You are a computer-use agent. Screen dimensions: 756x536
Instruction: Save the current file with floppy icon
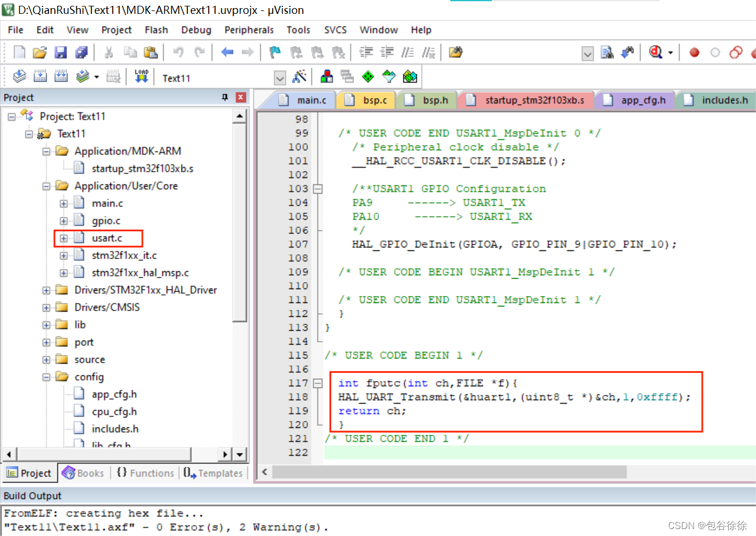tap(61, 53)
